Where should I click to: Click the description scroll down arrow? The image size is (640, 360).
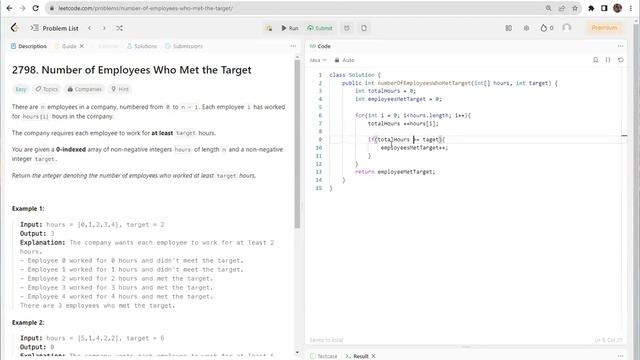coord(297,353)
